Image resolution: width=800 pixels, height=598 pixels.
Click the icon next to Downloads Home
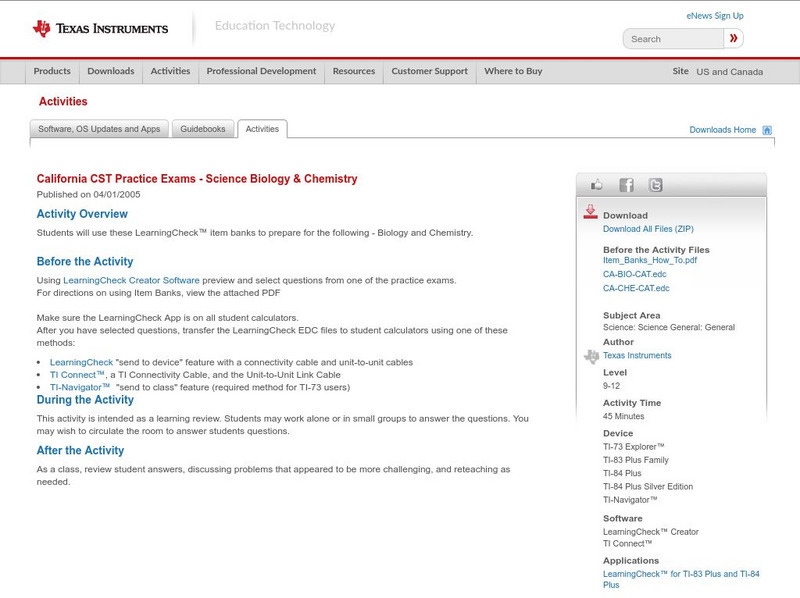[x=766, y=130]
